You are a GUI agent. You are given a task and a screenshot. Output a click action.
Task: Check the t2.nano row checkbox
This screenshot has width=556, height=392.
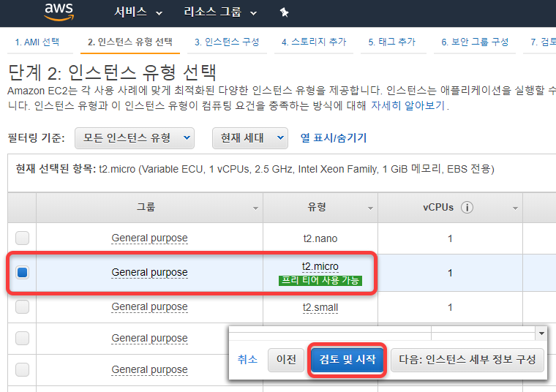[23, 238]
